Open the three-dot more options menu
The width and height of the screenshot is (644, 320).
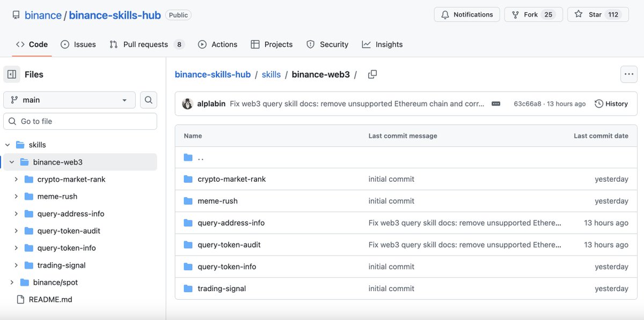click(628, 75)
